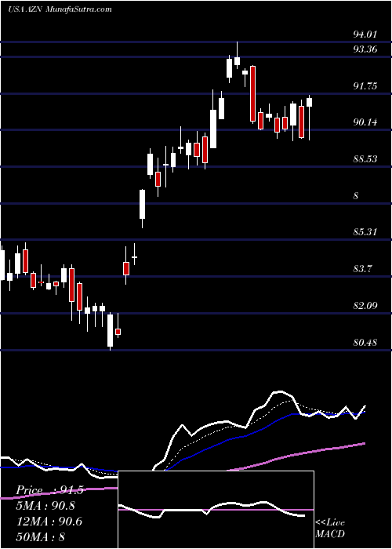This screenshot has height=549, width=392.
Task: Select the 83.7 price level label
Action: tap(362, 269)
